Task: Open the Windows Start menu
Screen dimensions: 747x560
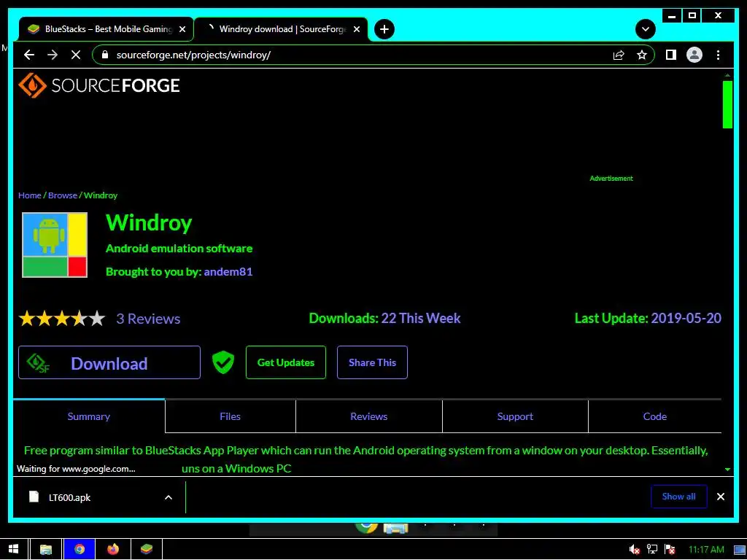Action: coord(13,550)
